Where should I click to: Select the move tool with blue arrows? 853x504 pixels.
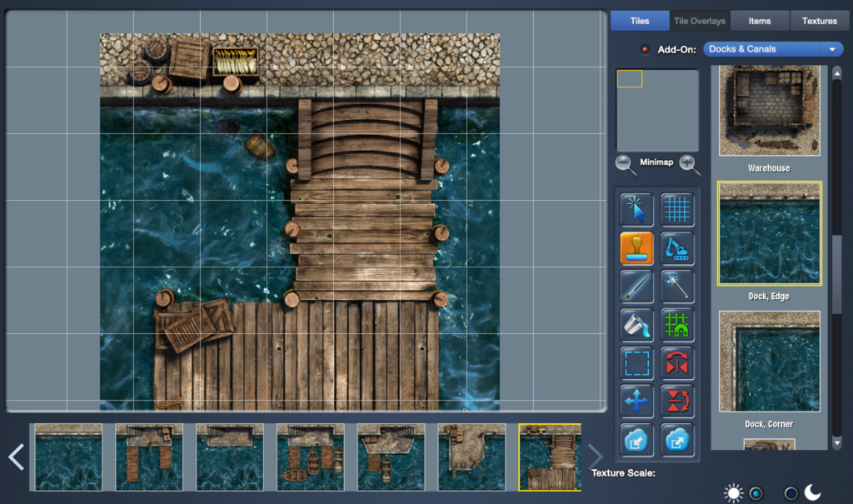636,401
